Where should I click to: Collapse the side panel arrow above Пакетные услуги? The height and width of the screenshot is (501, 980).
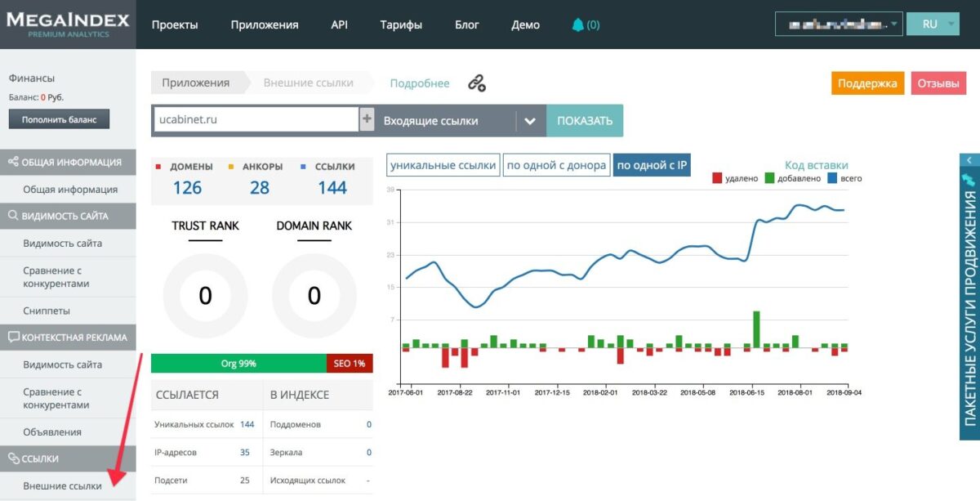click(x=969, y=161)
